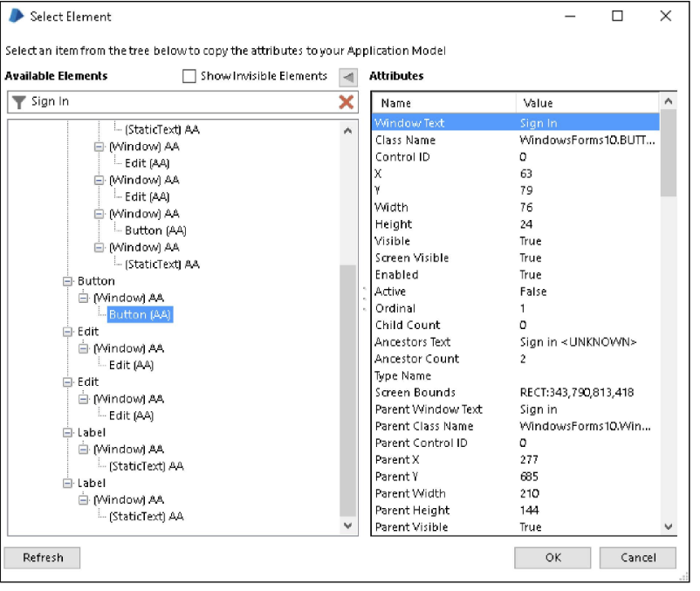Click the Value column header
Image resolution: width=700 pixels, height=591 pixels.
(585, 103)
